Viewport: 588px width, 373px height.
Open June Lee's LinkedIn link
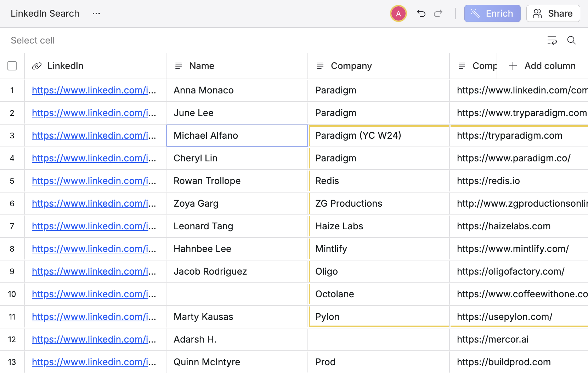click(94, 113)
